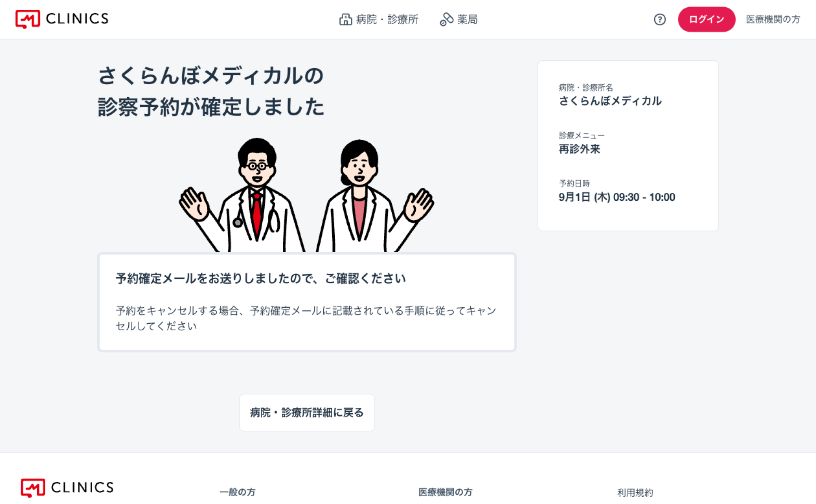Image resolution: width=816 pixels, height=504 pixels.
Task: Open 利用規約 footer link
Action: [x=635, y=493]
